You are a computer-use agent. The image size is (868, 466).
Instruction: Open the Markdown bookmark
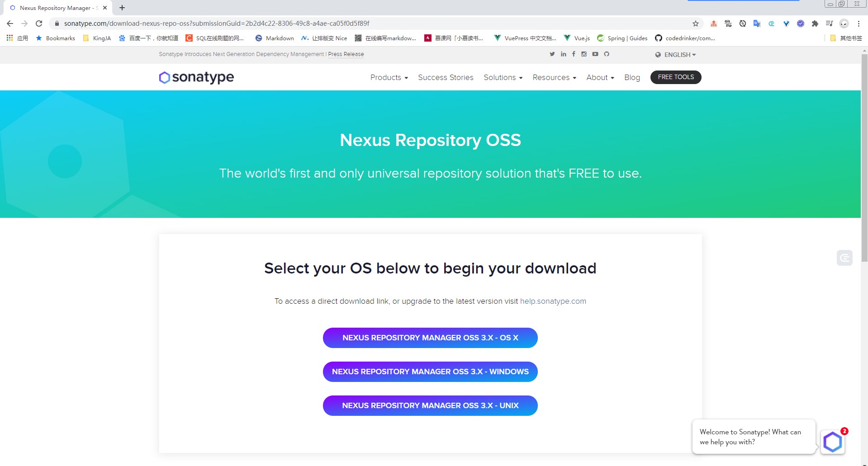pyautogui.click(x=275, y=38)
